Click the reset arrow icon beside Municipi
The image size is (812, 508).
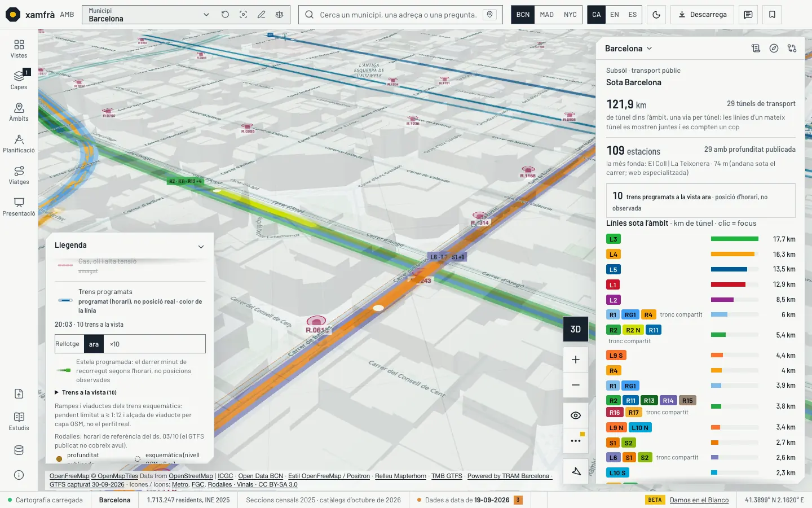tap(225, 15)
